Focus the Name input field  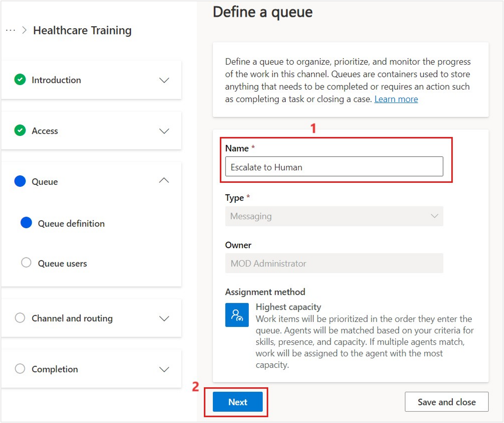[x=334, y=166]
